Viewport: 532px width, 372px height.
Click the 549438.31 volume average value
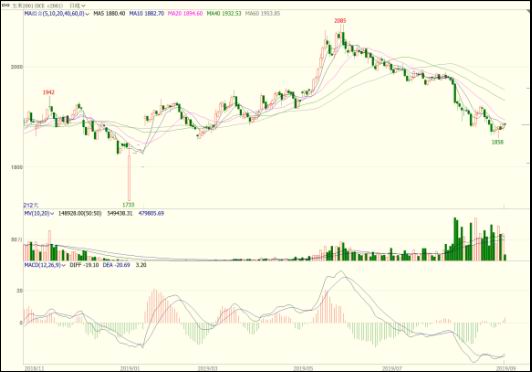tap(119, 213)
